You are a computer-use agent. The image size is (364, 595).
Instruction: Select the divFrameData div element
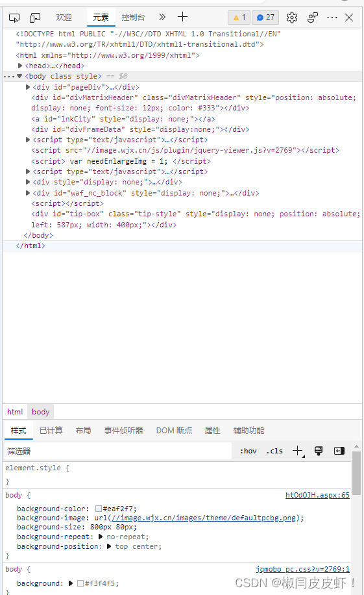(140, 129)
